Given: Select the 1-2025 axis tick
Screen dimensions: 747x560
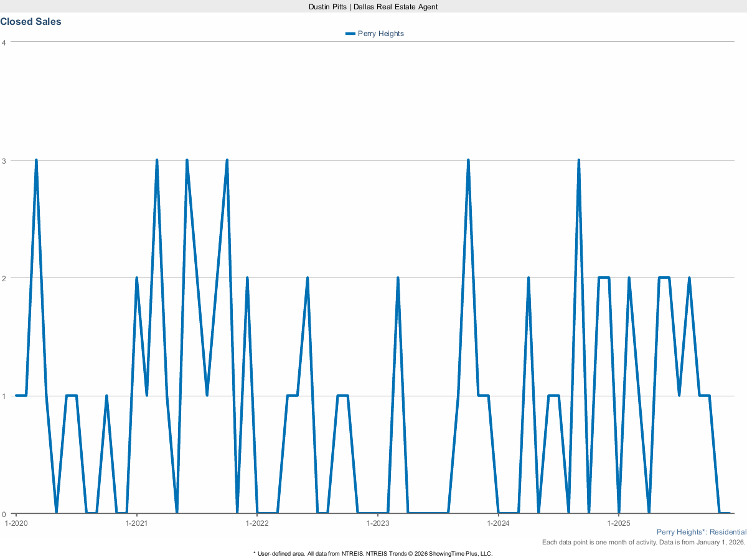Looking at the screenshot, I should pos(618,516).
